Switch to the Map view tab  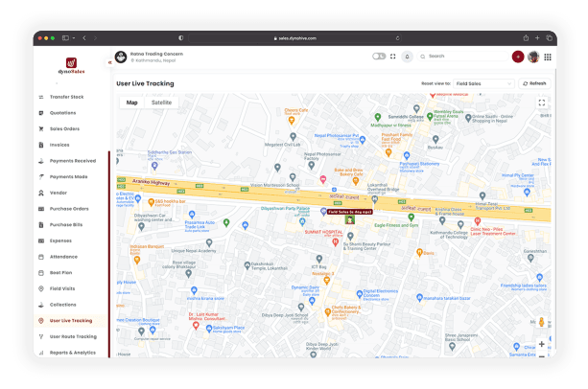point(131,103)
